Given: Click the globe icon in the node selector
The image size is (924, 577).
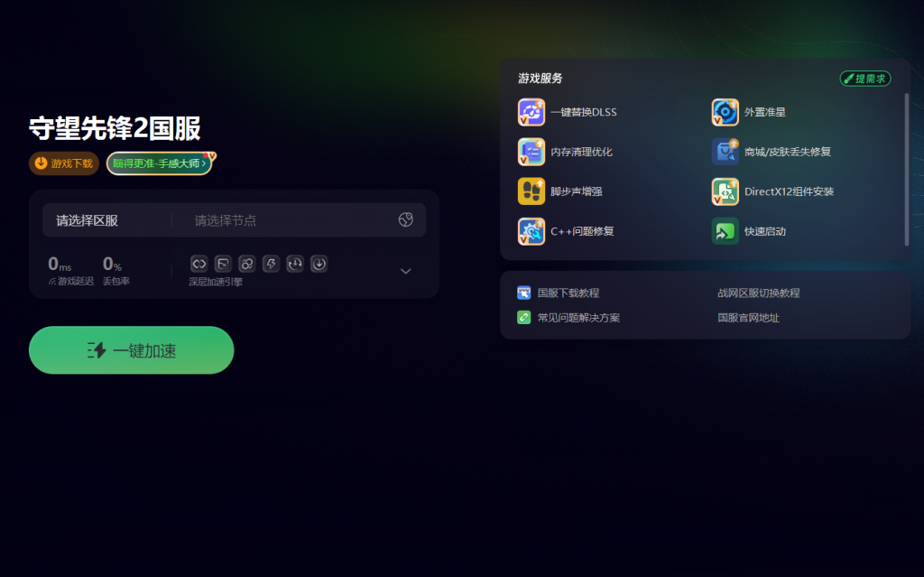Looking at the screenshot, I should (405, 220).
